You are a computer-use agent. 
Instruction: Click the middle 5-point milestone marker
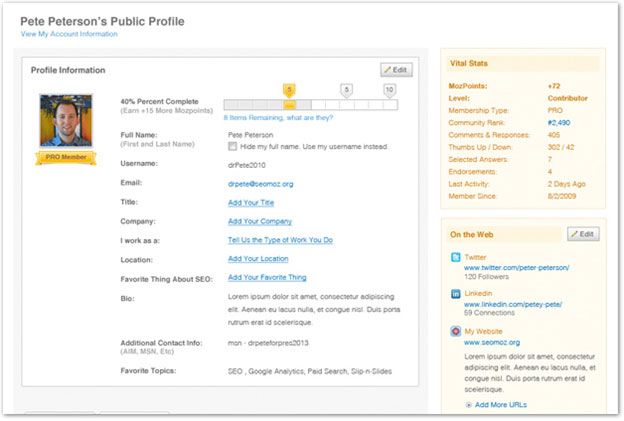pos(346,90)
